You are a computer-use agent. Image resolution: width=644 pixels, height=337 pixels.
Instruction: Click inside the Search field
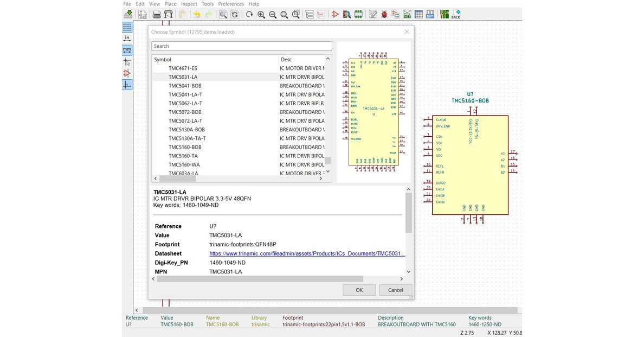241,46
